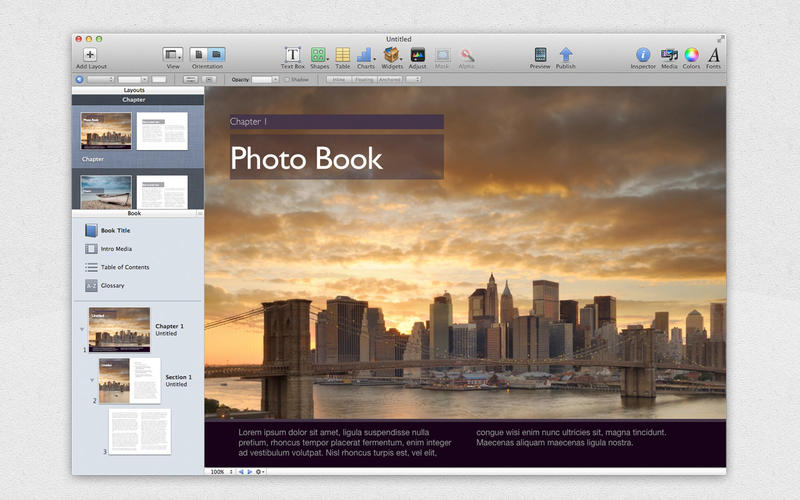
Task: Click the Book pane header
Action: coord(135,213)
